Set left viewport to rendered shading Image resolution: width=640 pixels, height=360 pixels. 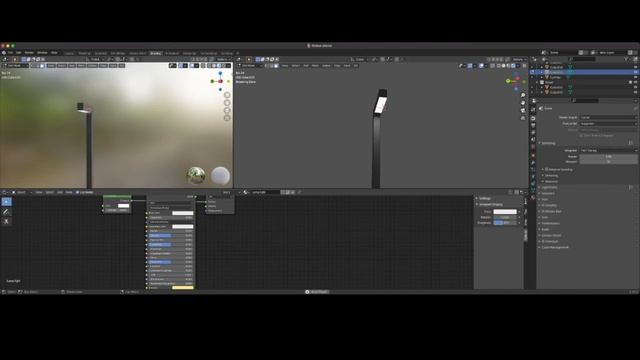(223, 65)
